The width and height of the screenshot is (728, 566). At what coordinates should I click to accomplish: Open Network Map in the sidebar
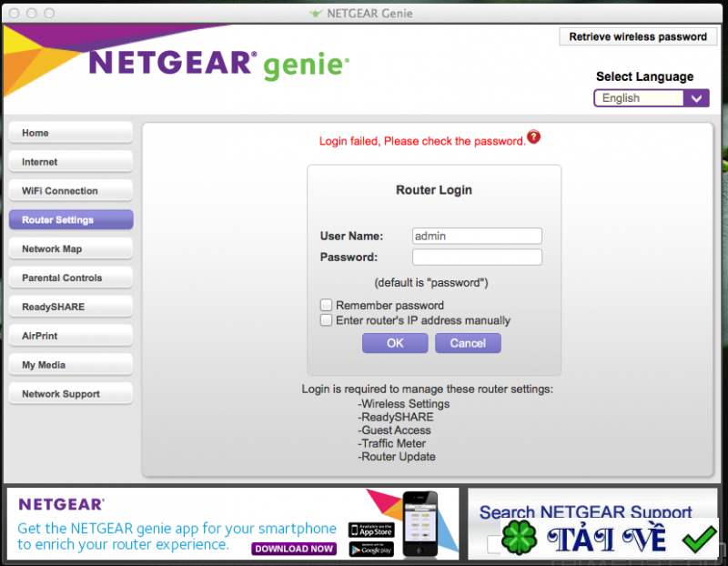(71, 248)
